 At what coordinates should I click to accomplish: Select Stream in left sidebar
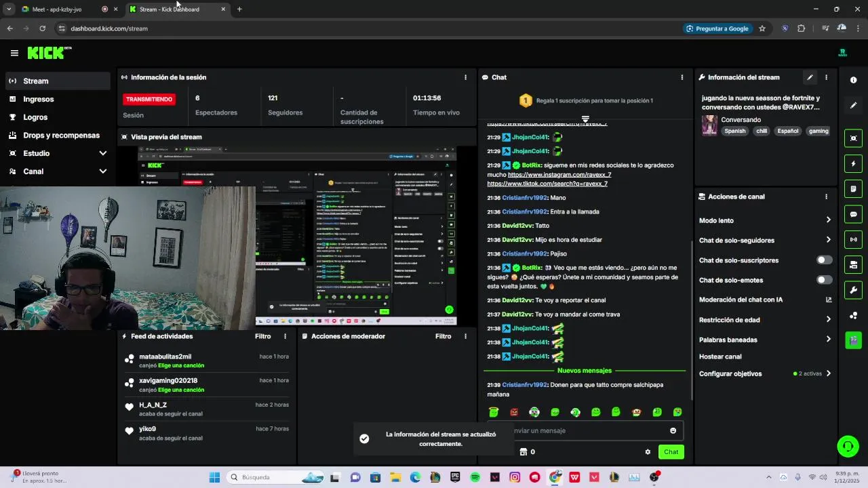point(58,81)
